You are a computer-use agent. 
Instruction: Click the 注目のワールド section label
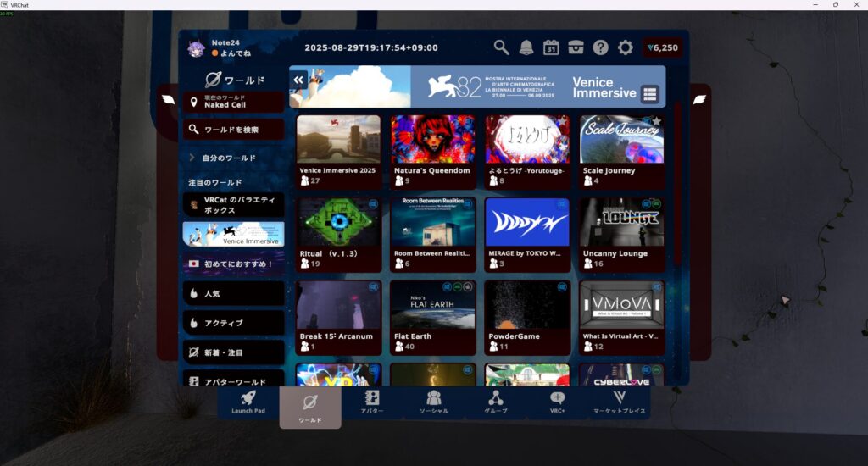pos(214,183)
